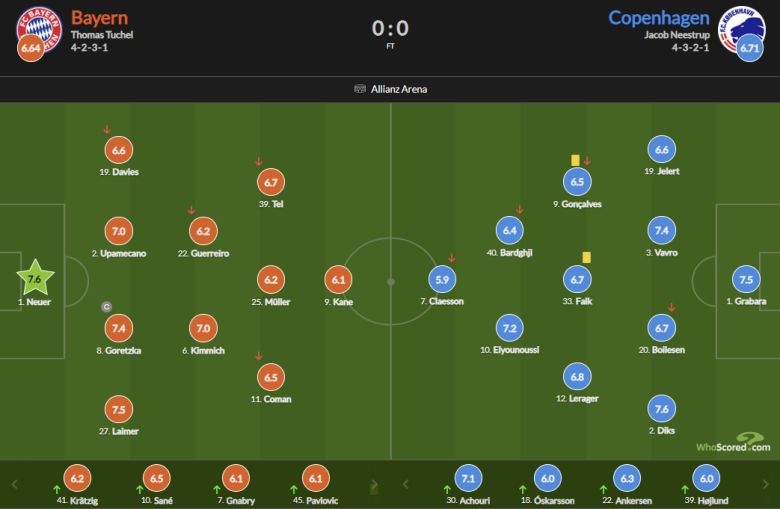
Task: Click Neuer's star man-of-the-match rating
Action: click(35, 277)
